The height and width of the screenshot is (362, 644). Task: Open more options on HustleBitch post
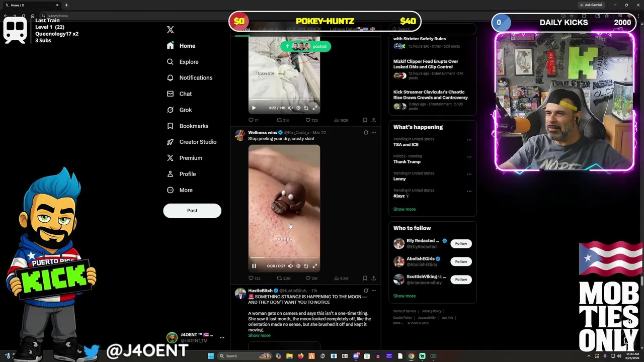373,291
